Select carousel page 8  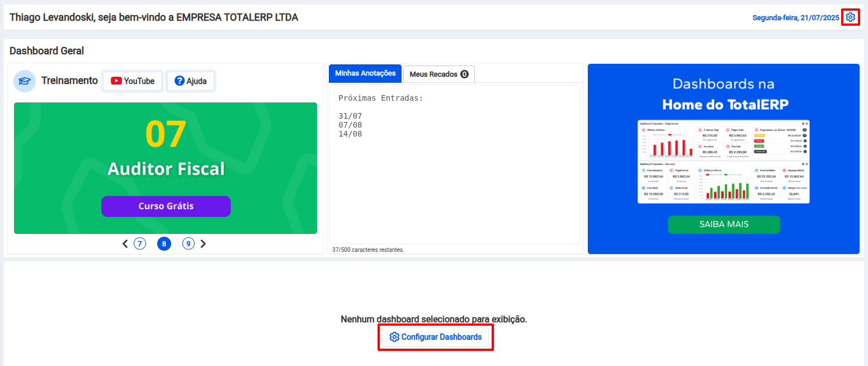(x=164, y=243)
